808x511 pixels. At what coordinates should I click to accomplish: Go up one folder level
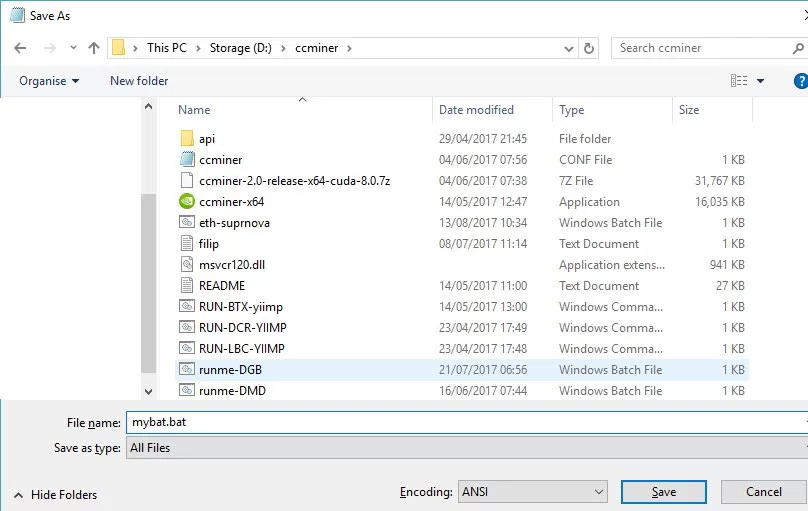click(94, 48)
